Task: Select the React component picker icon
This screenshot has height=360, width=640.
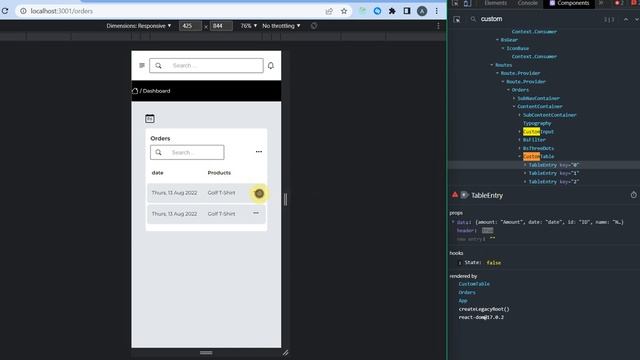Action: [x=457, y=19]
